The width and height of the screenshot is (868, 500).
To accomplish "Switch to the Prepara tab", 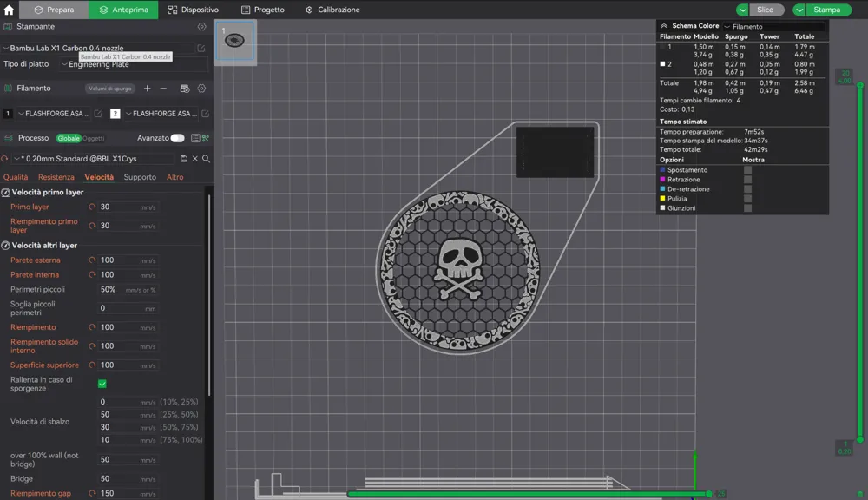I will tap(54, 10).
